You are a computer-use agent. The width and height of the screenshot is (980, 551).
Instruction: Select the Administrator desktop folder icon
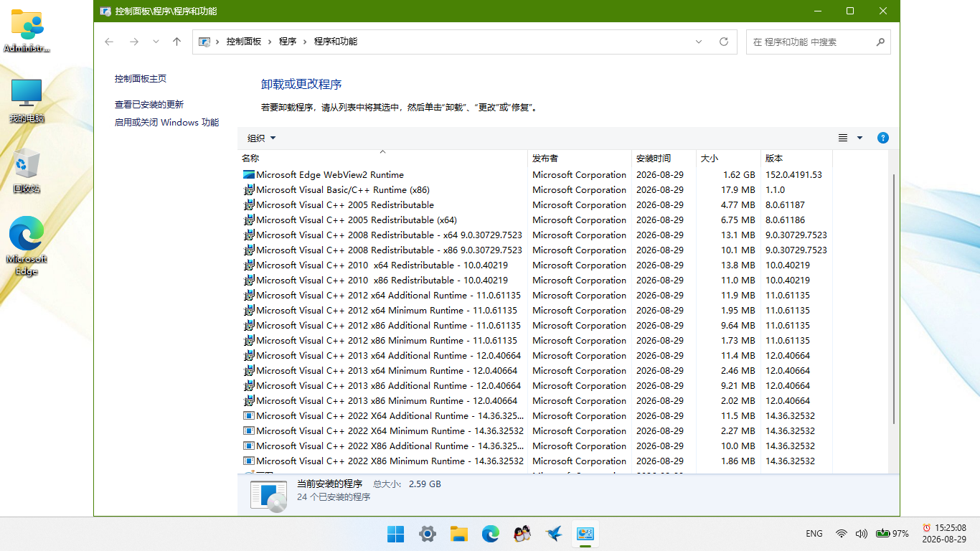pos(27,32)
